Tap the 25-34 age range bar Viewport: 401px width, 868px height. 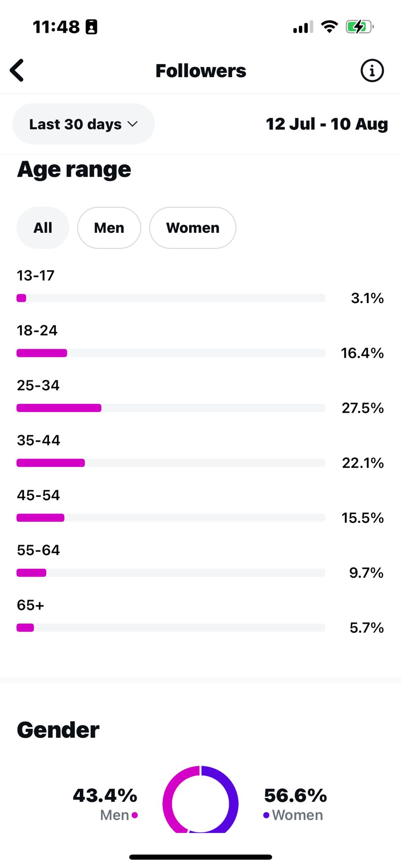[171, 408]
